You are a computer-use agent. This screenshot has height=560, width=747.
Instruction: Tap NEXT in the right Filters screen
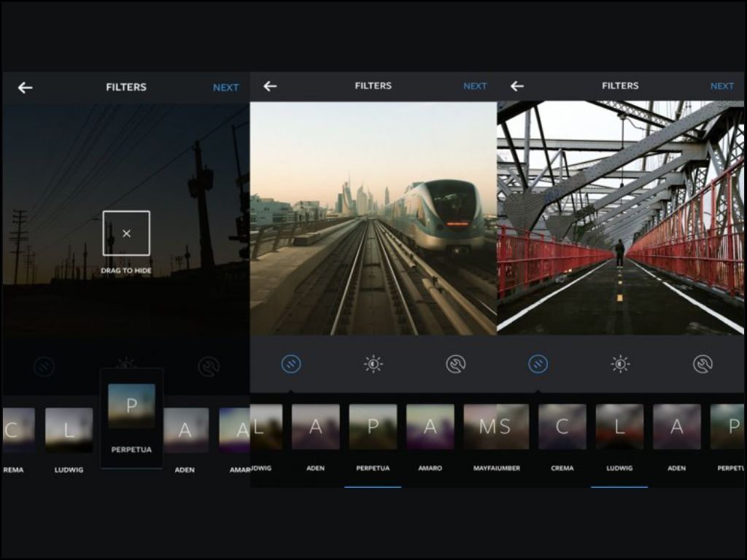tap(721, 86)
